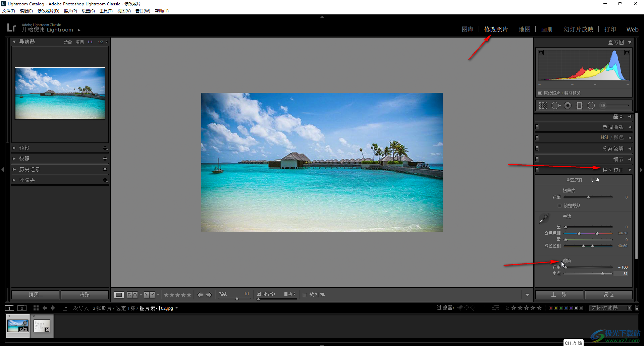Click the Reset (复位) button
The width and height of the screenshot is (644, 346).
tap(608, 295)
